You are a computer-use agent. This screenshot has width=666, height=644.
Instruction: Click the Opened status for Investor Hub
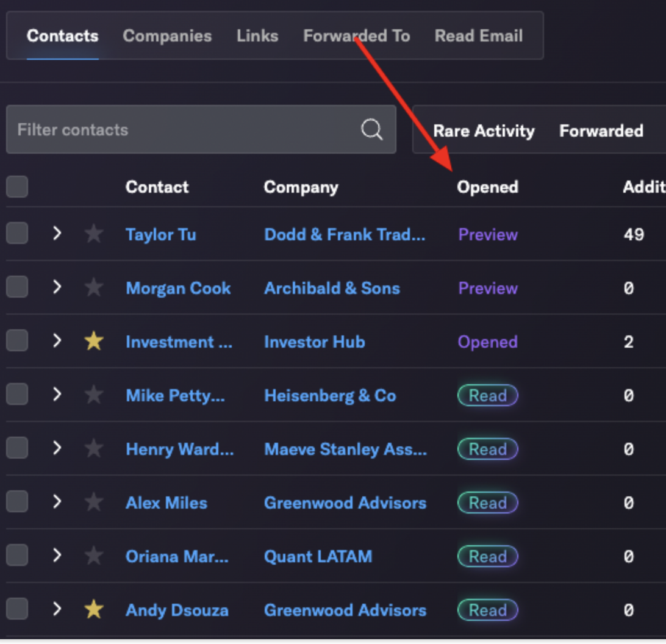(488, 342)
